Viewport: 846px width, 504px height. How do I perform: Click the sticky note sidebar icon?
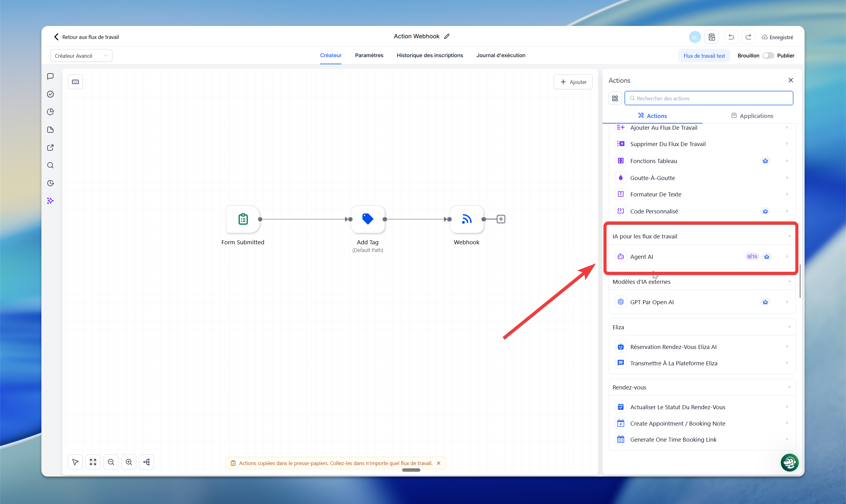50,130
